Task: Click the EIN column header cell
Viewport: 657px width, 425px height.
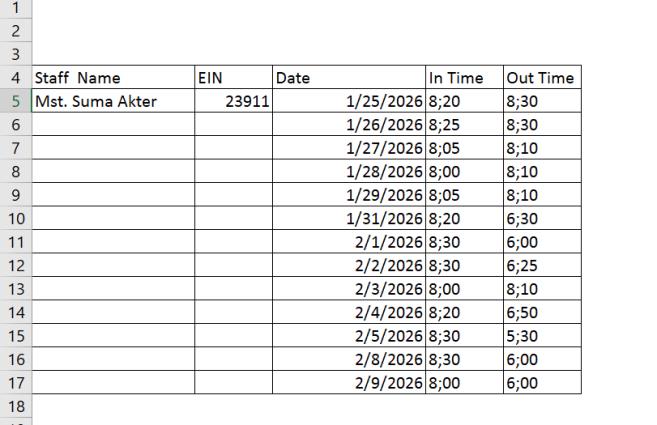Action: (233, 78)
